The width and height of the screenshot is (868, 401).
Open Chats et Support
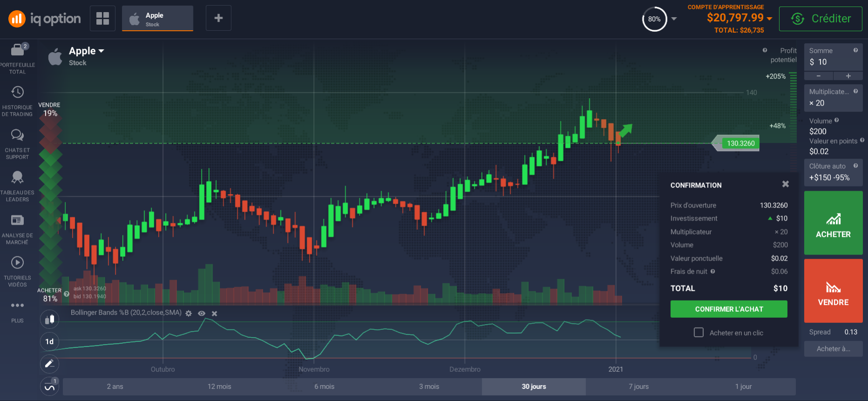coord(17,144)
